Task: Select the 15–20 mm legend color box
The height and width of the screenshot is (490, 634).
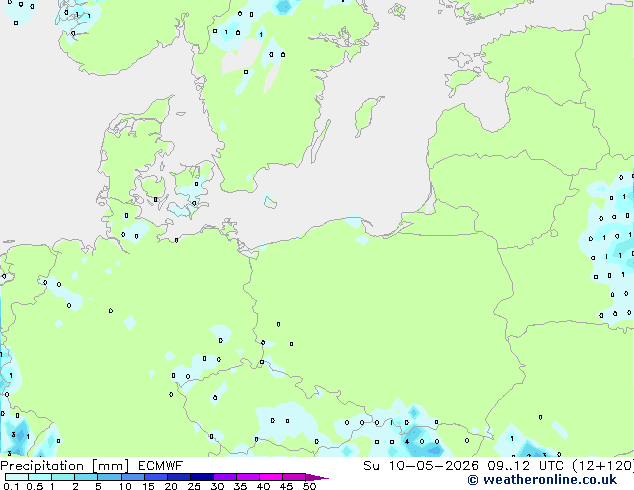Action: click(155, 477)
